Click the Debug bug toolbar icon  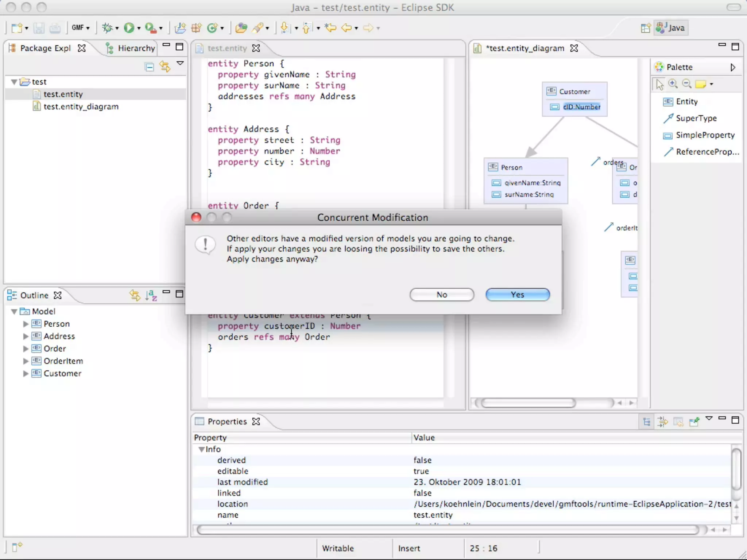click(x=107, y=28)
